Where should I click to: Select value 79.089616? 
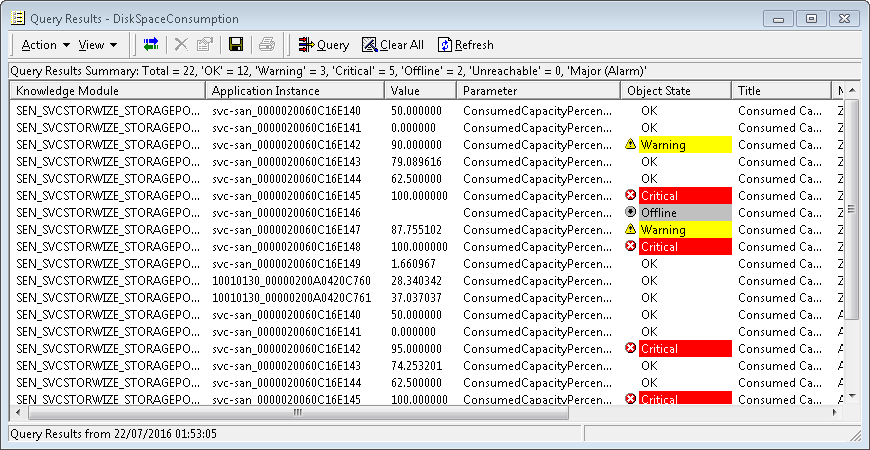pos(417,162)
